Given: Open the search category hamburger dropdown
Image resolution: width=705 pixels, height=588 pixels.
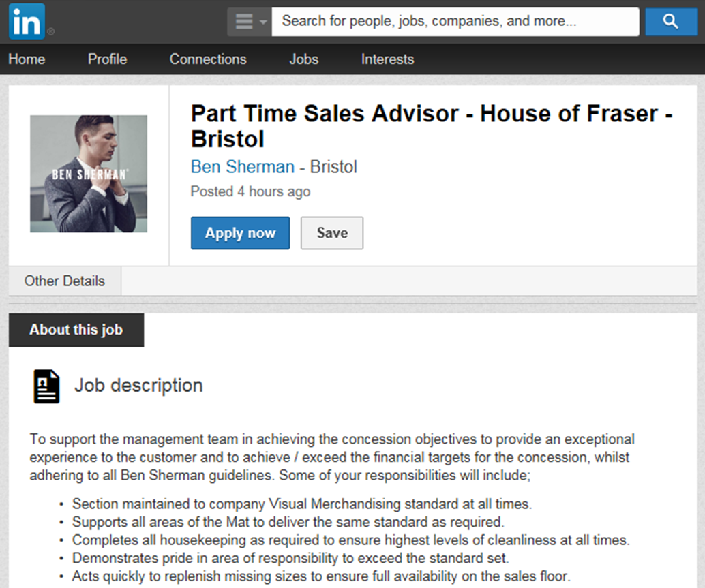Looking at the screenshot, I should [x=250, y=22].
